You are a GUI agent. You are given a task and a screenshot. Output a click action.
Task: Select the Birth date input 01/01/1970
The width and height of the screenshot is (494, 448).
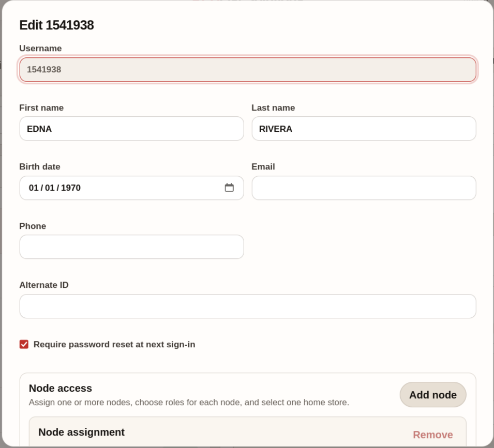click(132, 188)
